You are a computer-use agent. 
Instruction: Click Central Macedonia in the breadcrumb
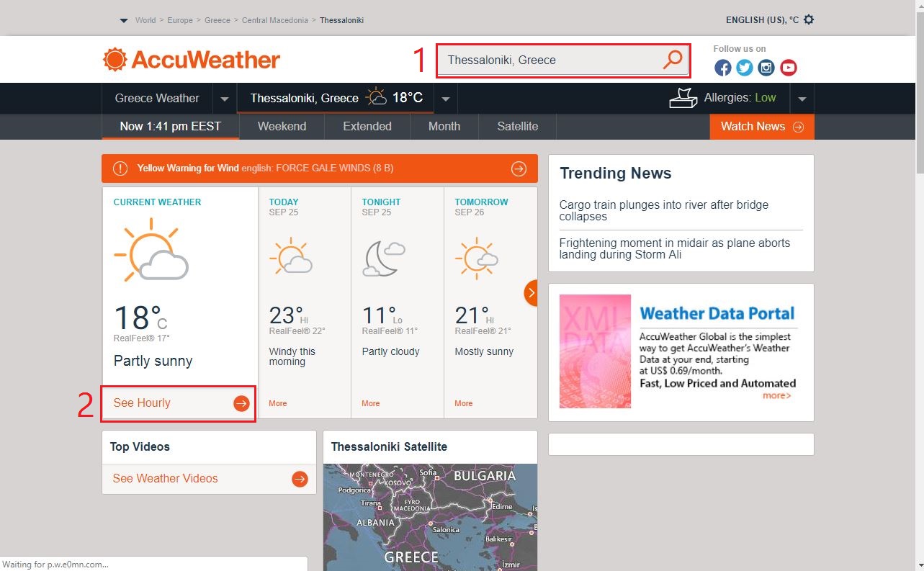click(x=275, y=20)
